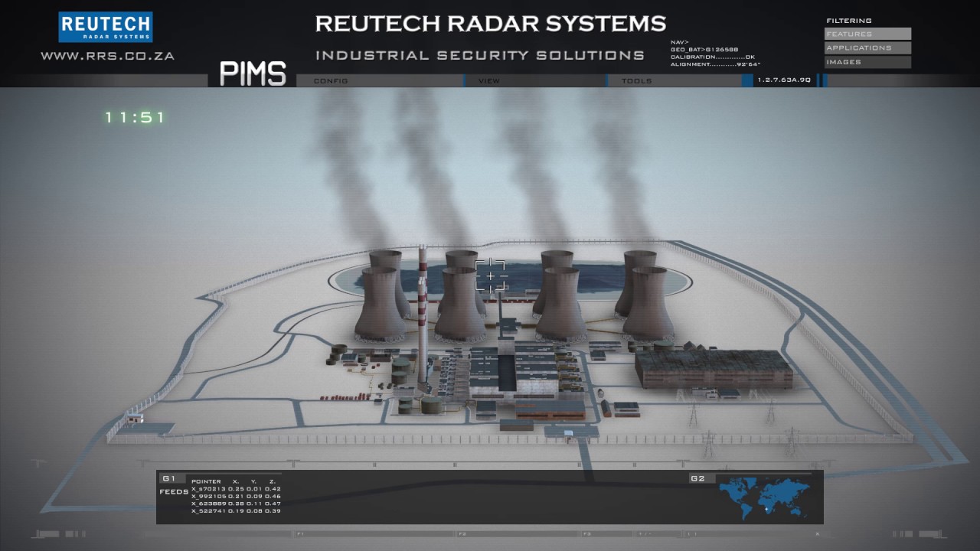
Task: Click the ALIGNMENT status line
Action: (x=715, y=64)
